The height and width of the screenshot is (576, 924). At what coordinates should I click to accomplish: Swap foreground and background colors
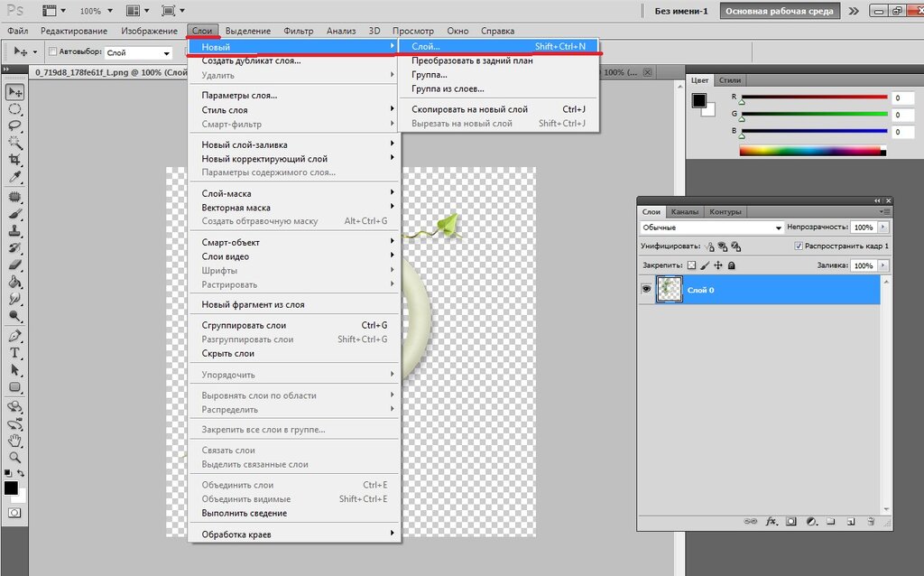21,473
